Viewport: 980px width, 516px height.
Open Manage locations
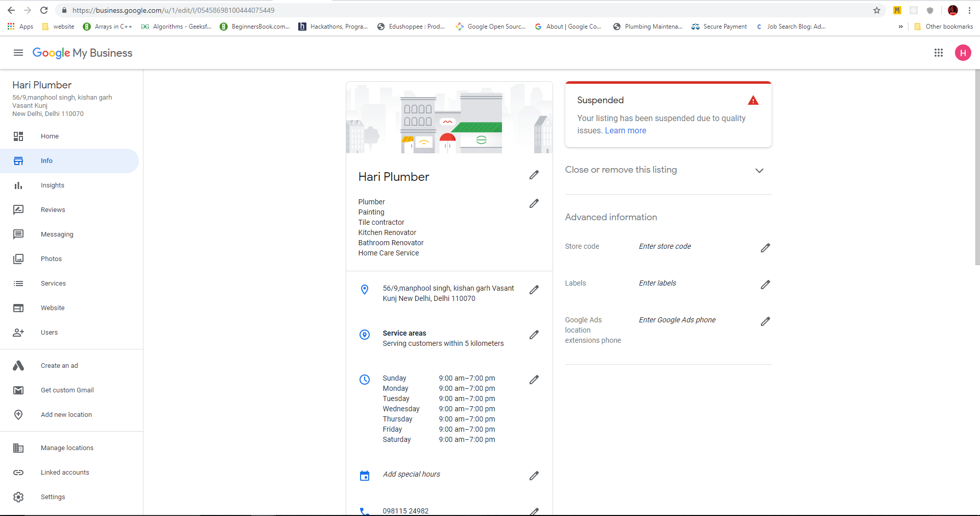69,448
